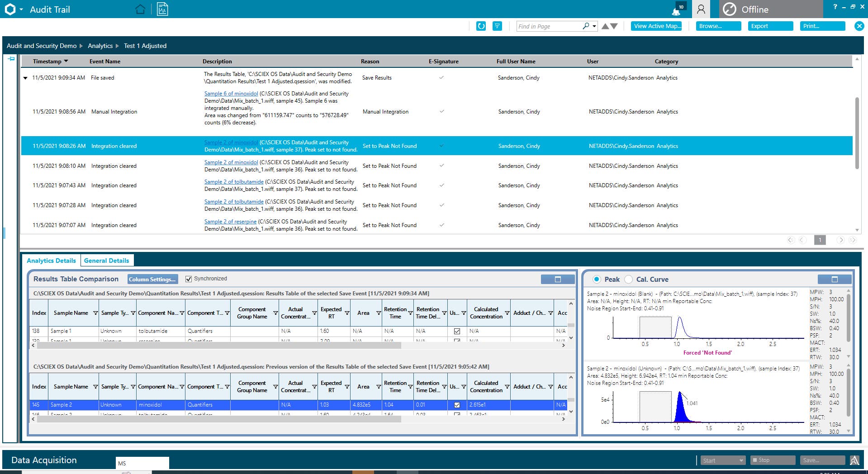Select the Peak radio button
This screenshot has width=868, height=474.
click(597, 280)
